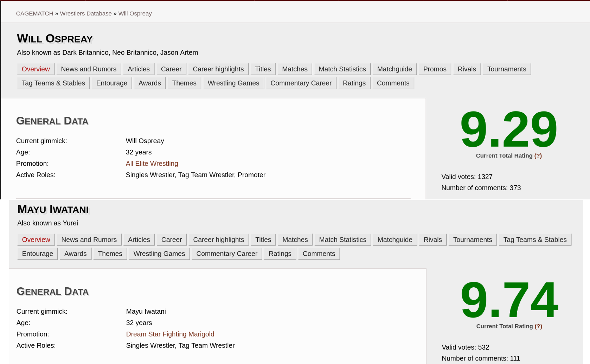Open Mayu Iwatani's News and Rumors tab

click(x=89, y=240)
